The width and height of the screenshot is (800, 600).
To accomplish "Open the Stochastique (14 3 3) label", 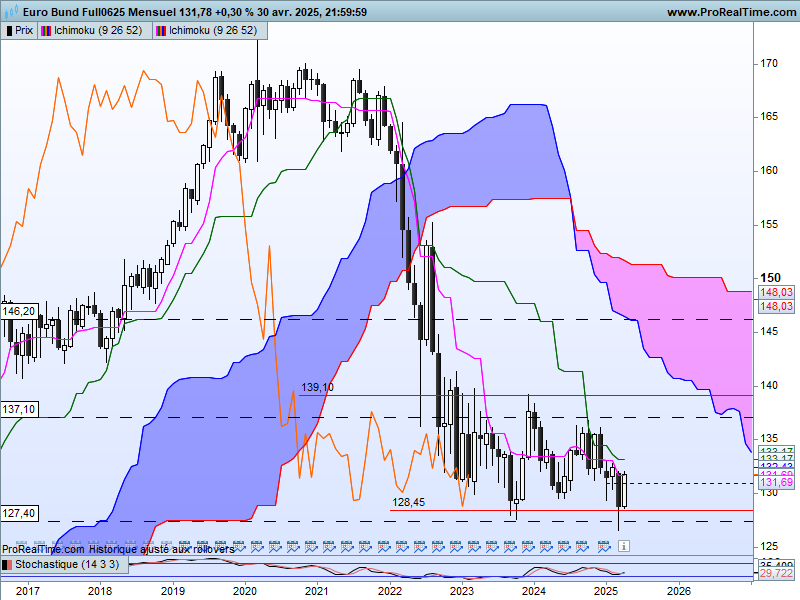I will click(x=67, y=564).
